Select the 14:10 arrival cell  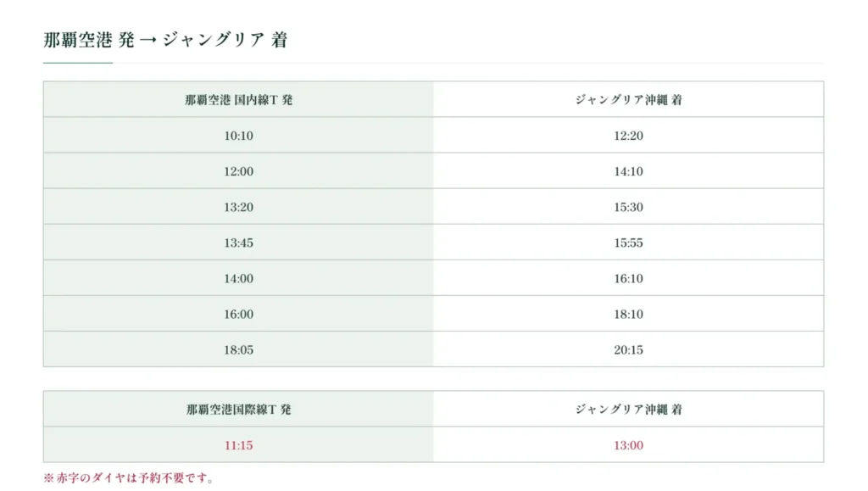628,171
